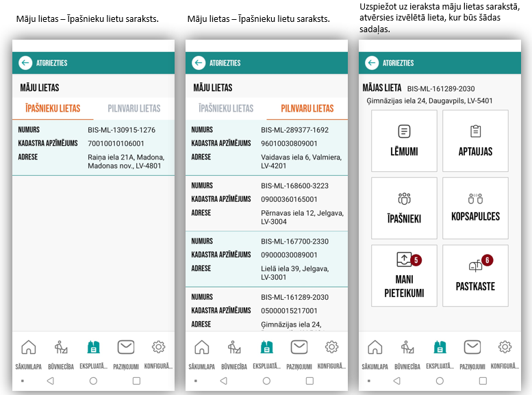Open the Aptaujas section tile
Screen dimensions: 532x395
point(475,140)
